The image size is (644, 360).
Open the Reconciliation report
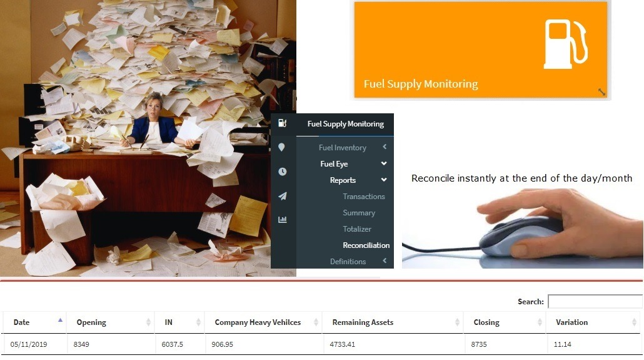(366, 245)
